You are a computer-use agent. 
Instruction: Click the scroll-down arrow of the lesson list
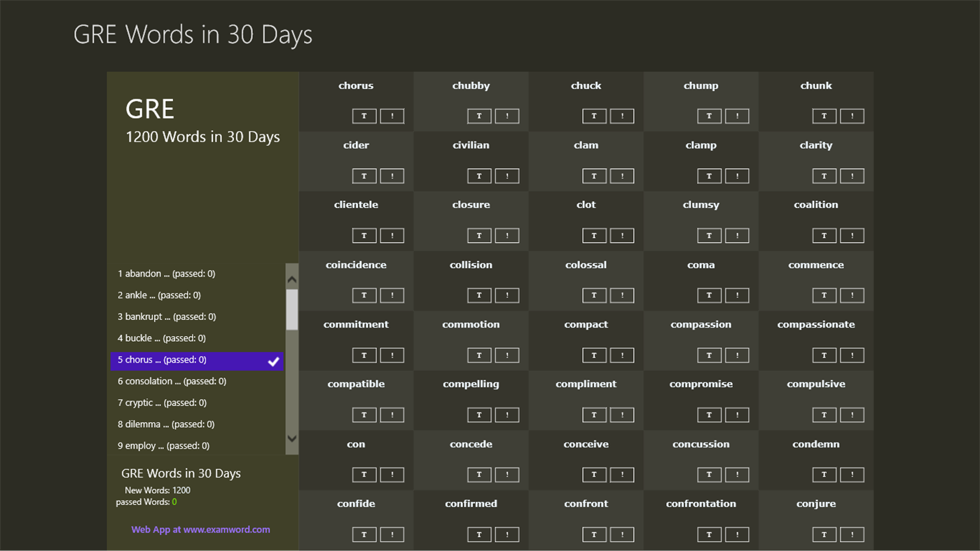[x=292, y=438]
